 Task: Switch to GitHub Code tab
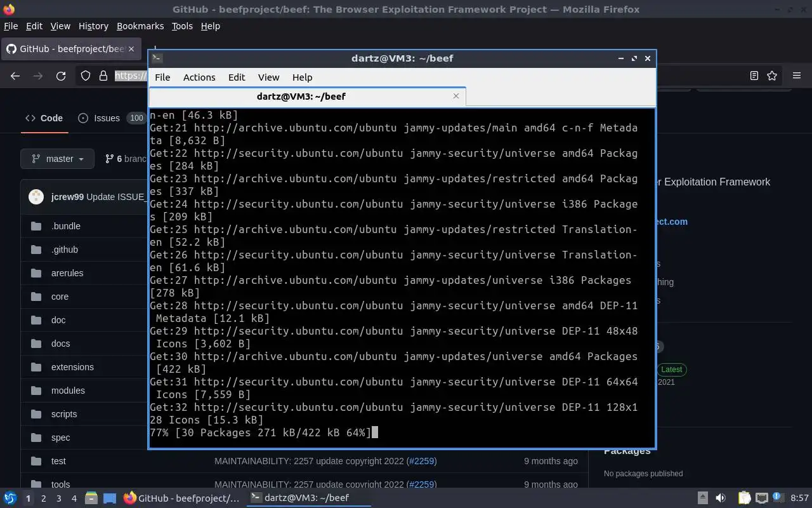point(44,118)
